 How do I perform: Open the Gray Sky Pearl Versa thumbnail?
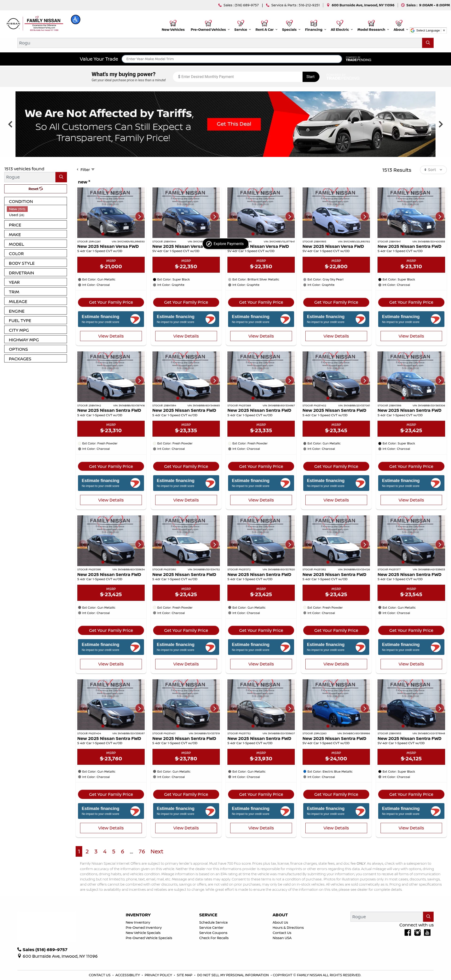pyautogui.click(x=336, y=213)
